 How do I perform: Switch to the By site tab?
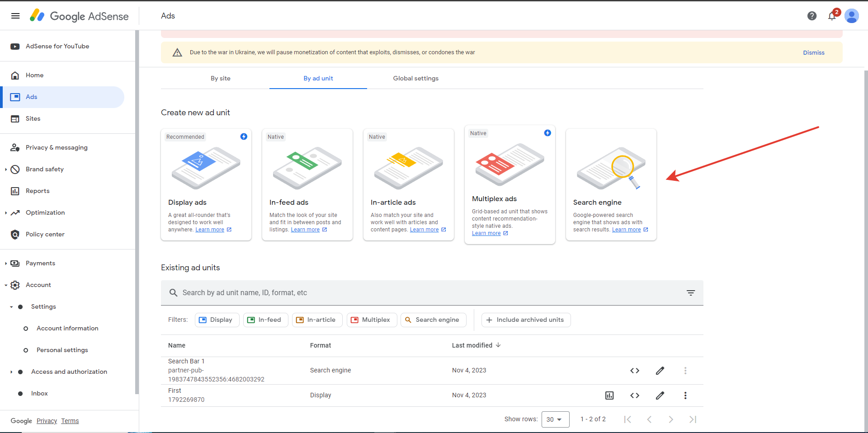pyautogui.click(x=221, y=78)
